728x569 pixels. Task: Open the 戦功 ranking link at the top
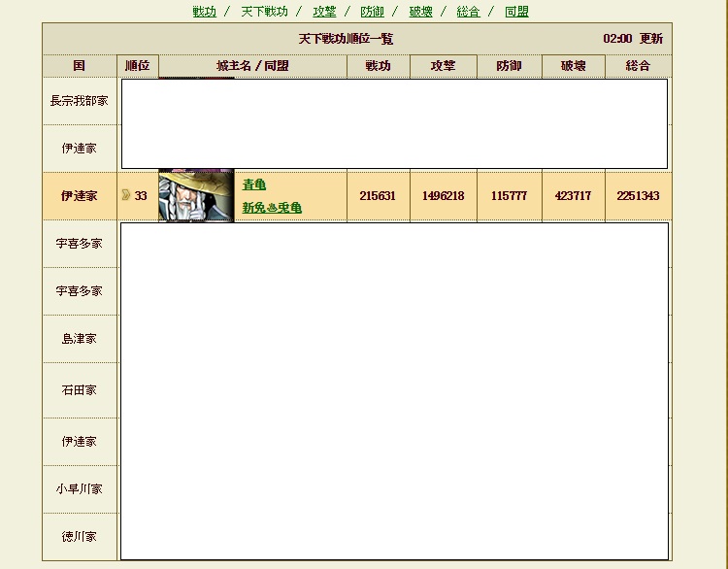[204, 12]
